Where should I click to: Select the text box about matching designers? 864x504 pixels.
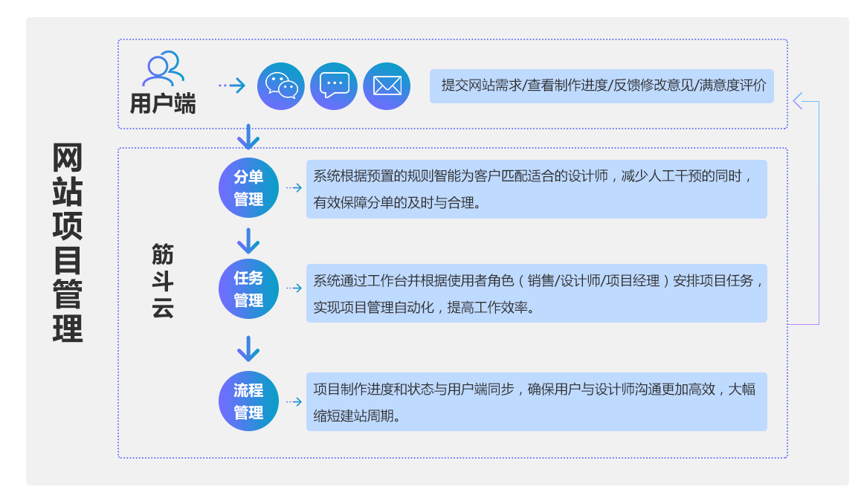[x=536, y=189]
